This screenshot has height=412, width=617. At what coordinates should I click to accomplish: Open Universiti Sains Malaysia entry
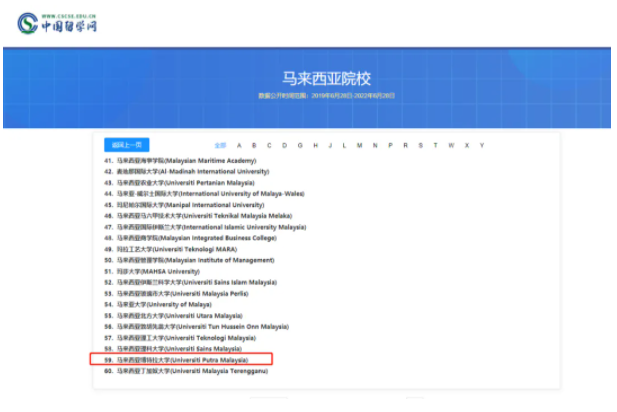[173, 349]
